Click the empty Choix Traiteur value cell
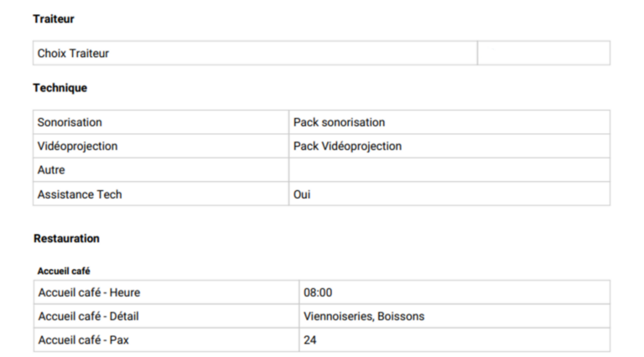The image size is (644, 357). (x=543, y=54)
